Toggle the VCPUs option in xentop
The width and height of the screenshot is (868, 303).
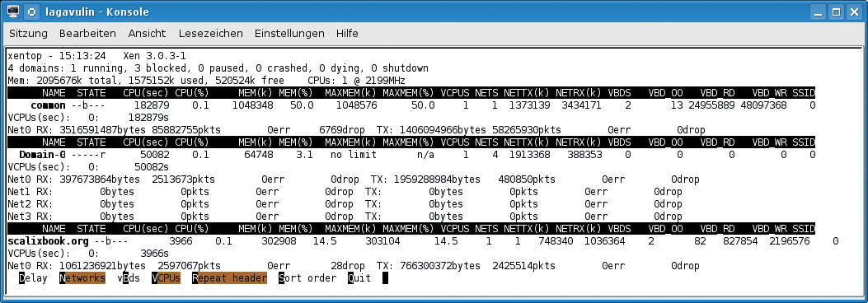pyautogui.click(x=166, y=278)
